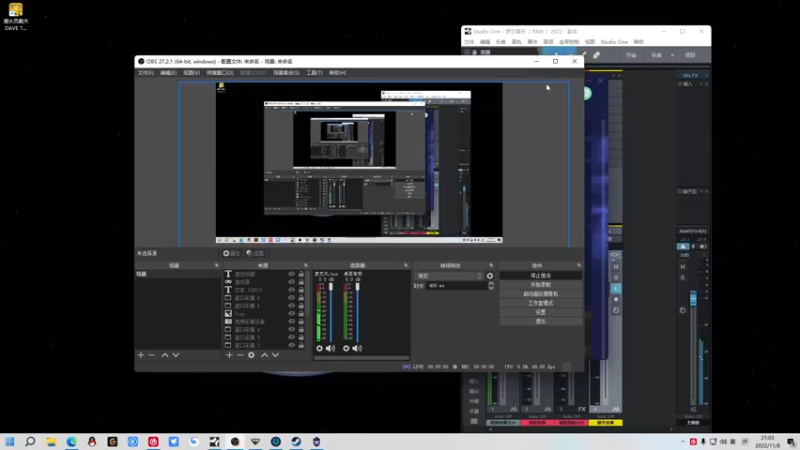The width and height of the screenshot is (800, 450).
Task: Click the 退出 exit button in controls
Action: 541,321
